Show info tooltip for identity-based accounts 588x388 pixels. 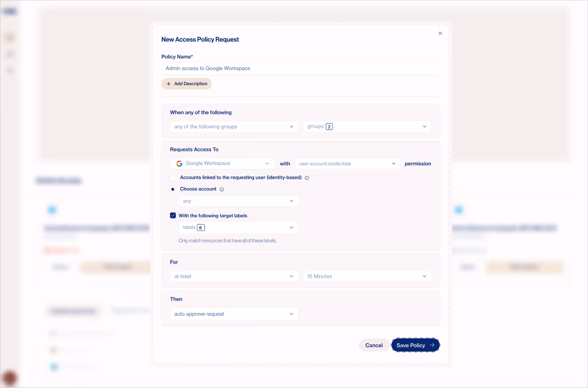[307, 178]
